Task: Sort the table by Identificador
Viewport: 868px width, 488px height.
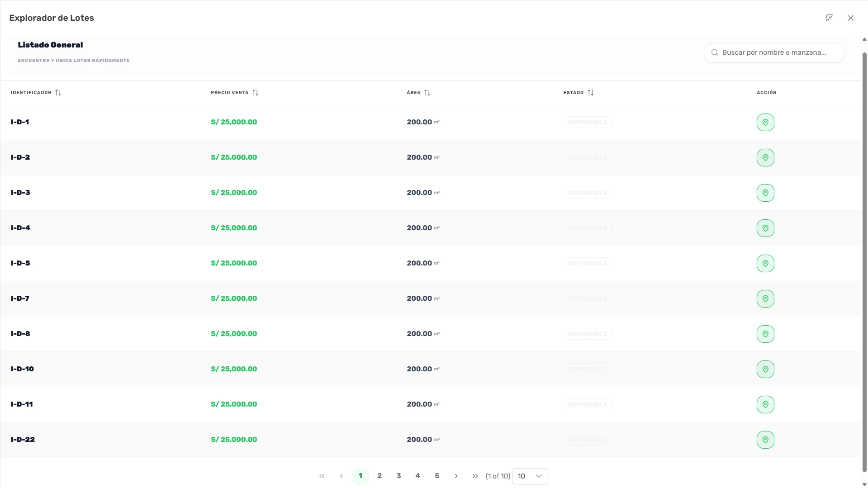Action: [x=58, y=92]
